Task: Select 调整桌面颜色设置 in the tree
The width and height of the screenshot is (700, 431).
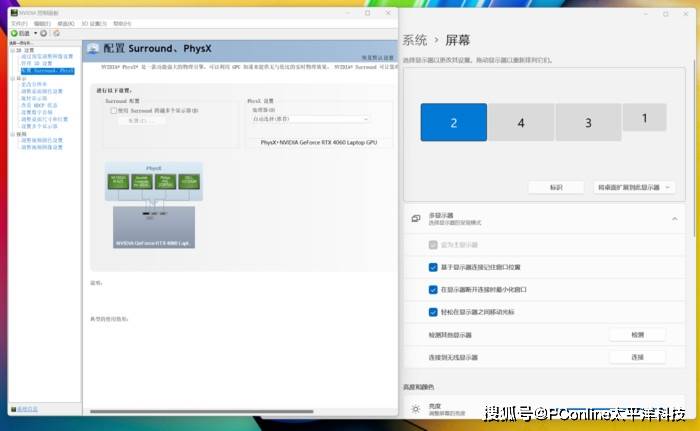Action: tap(42, 91)
